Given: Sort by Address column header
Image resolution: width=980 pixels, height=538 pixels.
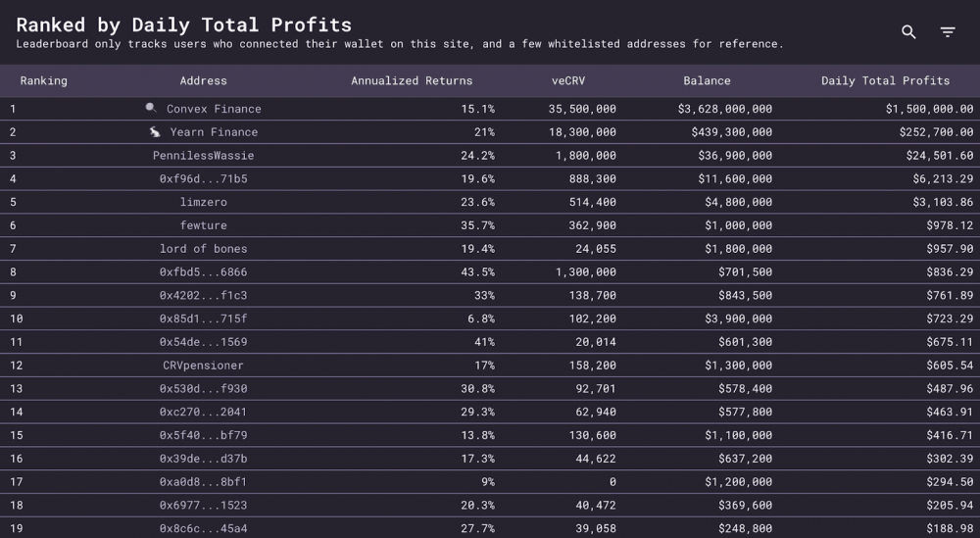Looking at the screenshot, I should pos(203,80).
